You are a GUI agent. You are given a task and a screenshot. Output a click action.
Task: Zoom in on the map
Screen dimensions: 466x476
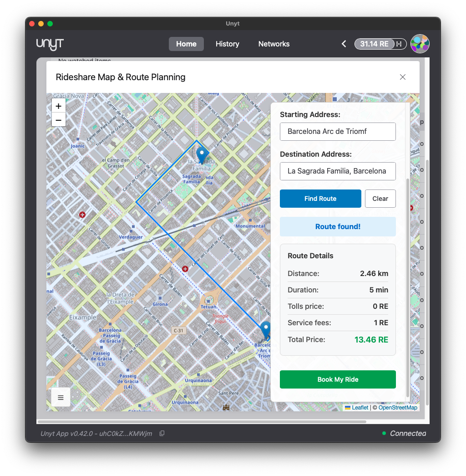[x=58, y=106]
